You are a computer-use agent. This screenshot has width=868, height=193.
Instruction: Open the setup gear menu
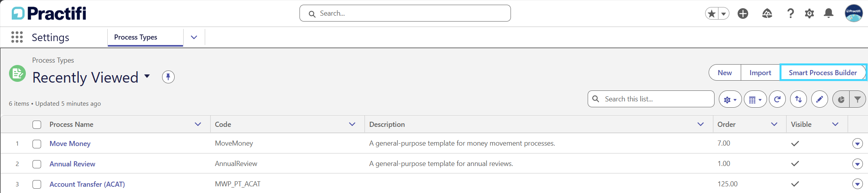point(809,14)
